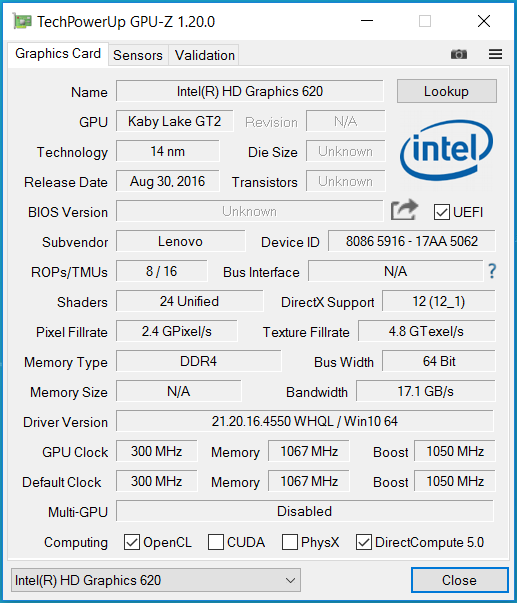Screen dimensions: 517x603
Task: Click the BIOS export share icon
Action: [404, 210]
